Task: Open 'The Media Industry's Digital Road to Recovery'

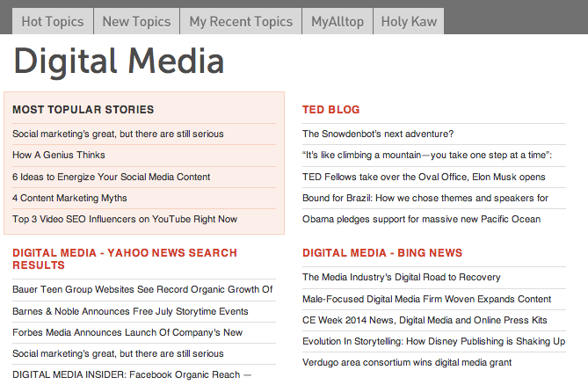Action: pyautogui.click(x=402, y=277)
